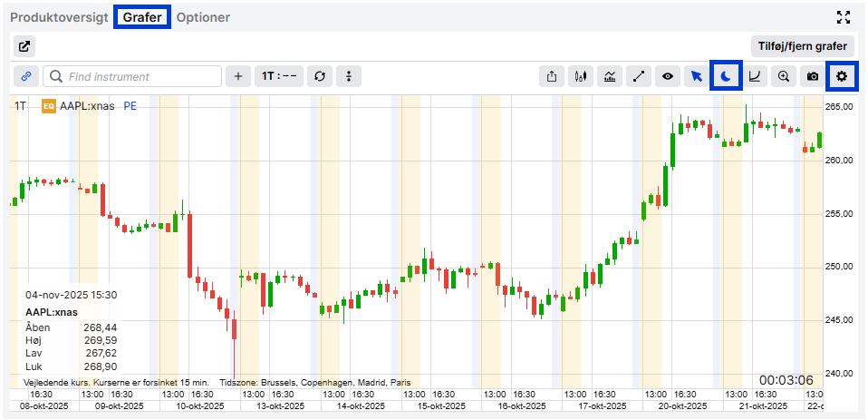Switch to the Produktoversigt tab
868x420 pixels.
click(60, 17)
